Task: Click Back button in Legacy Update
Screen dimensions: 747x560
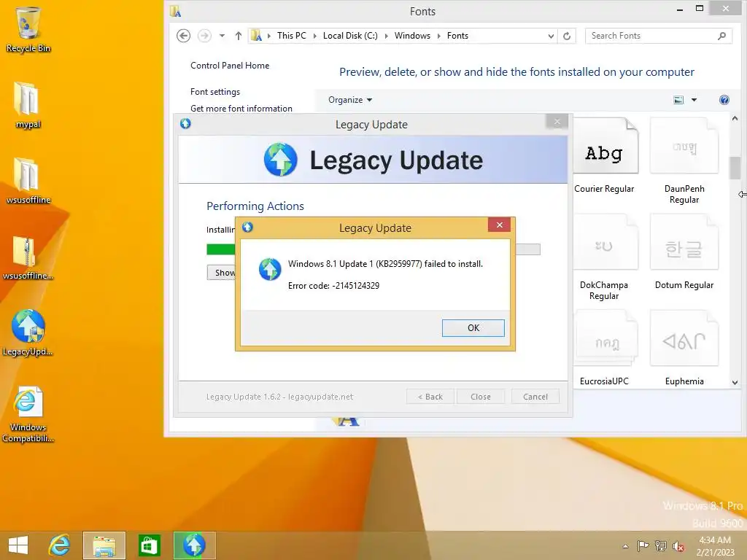Action: click(430, 397)
